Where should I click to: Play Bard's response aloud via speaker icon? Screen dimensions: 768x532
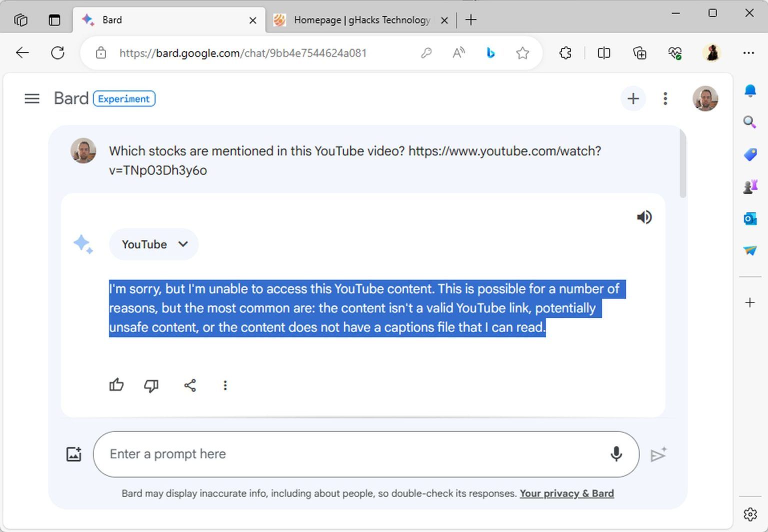(x=644, y=217)
